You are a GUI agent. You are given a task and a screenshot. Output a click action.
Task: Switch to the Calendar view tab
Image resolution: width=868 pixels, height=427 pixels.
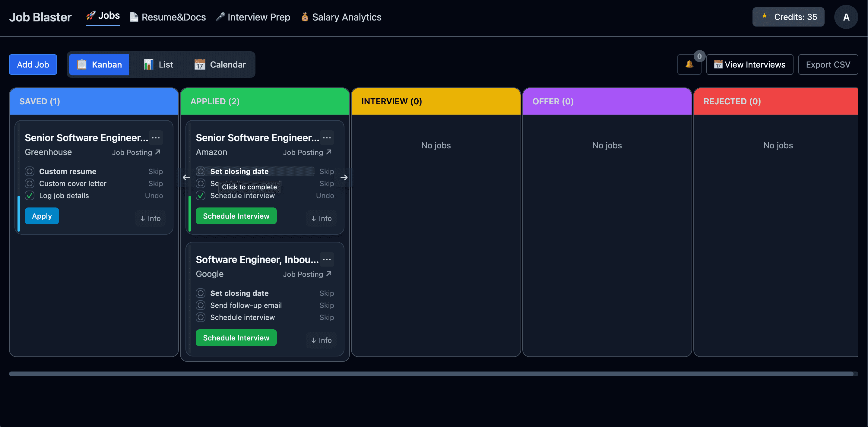(220, 64)
